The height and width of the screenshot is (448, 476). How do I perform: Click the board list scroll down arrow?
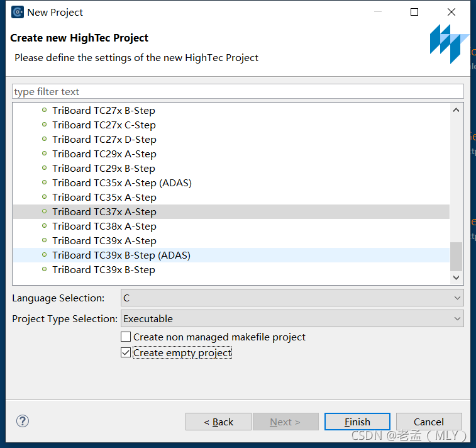click(x=456, y=277)
